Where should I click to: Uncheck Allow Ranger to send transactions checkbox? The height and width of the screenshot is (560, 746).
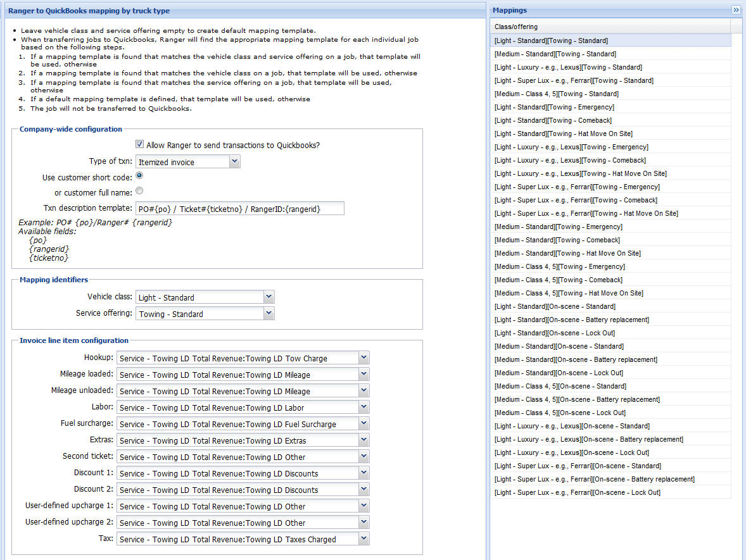click(x=140, y=144)
